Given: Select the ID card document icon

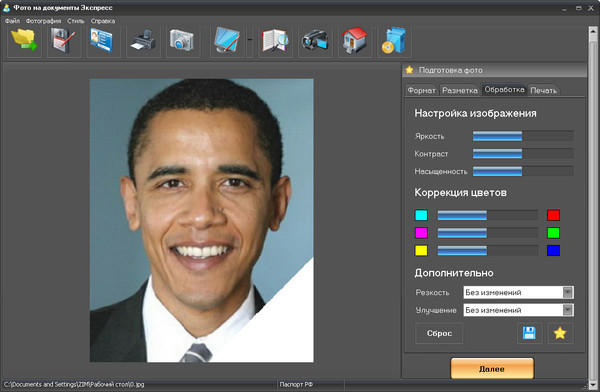Looking at the screenshot, I should coord(103,41).
